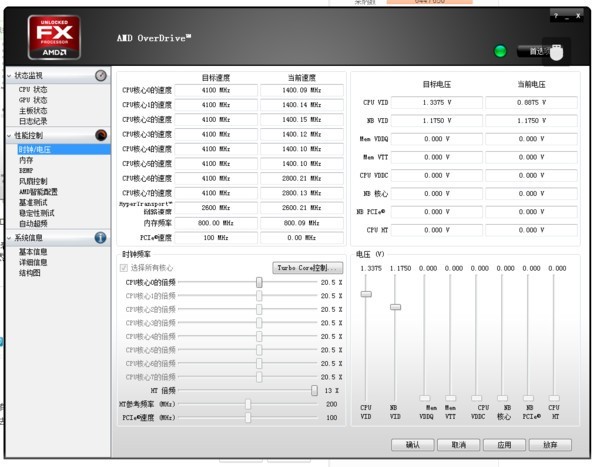Click the performance control dial icon
The width and height of the screenshot is (600, 467).
(x=100, y=135)
